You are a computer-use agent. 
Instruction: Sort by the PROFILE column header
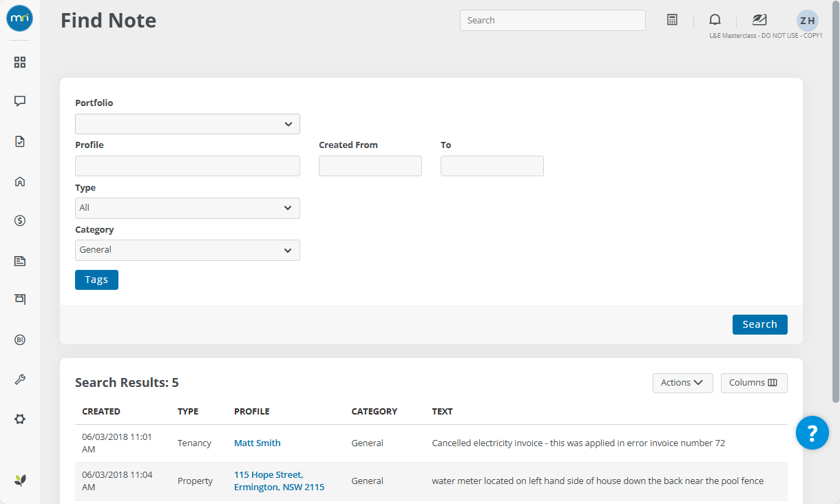[252, 412]
